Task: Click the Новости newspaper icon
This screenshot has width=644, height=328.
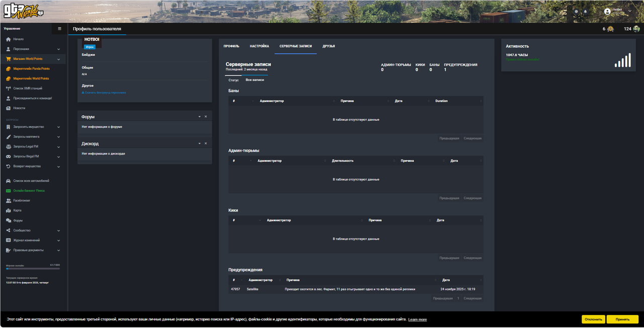Action: click(8, 108)
